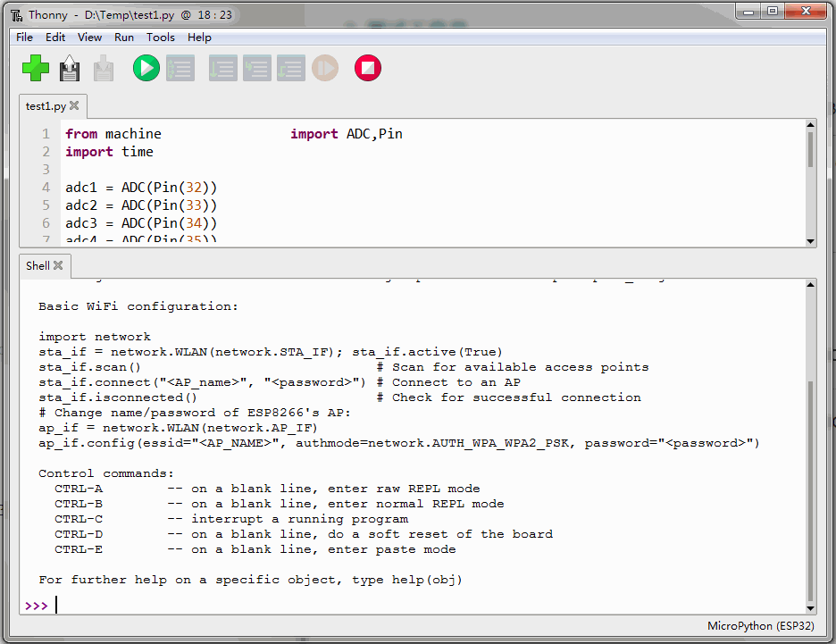Image resolution: width=836 pixels, height=644 pixels.
Task: Open the Run menu
Action: pos(123,38)
